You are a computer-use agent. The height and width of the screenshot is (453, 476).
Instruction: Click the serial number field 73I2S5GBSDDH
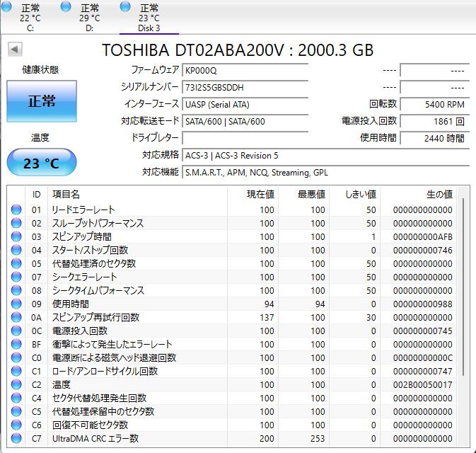(x=245, y=88)
